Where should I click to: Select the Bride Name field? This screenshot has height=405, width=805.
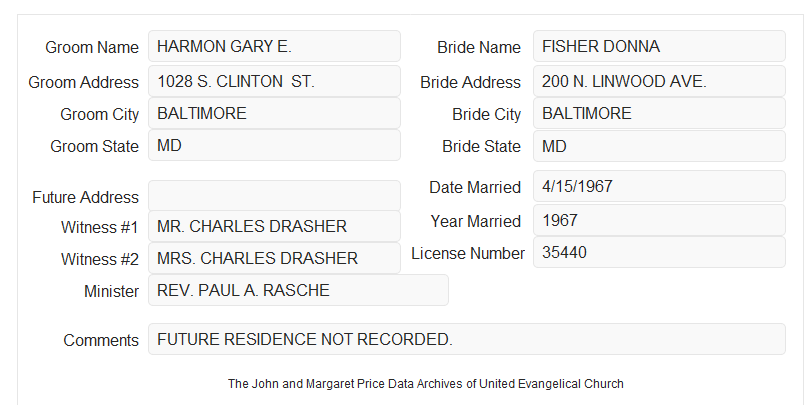click(659, 46)
